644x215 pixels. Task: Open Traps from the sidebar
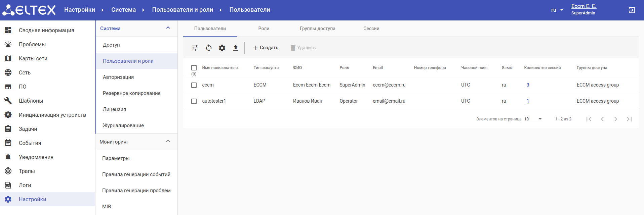[27, 171]
